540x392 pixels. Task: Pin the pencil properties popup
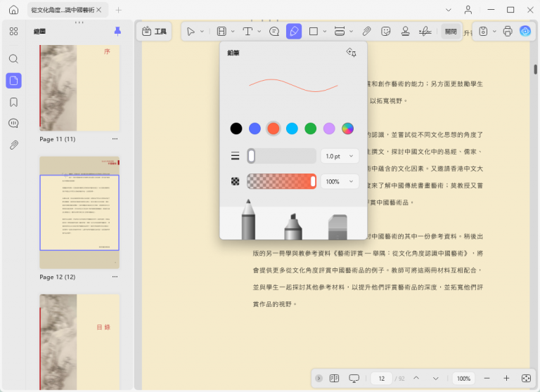(x=351, y=52)
